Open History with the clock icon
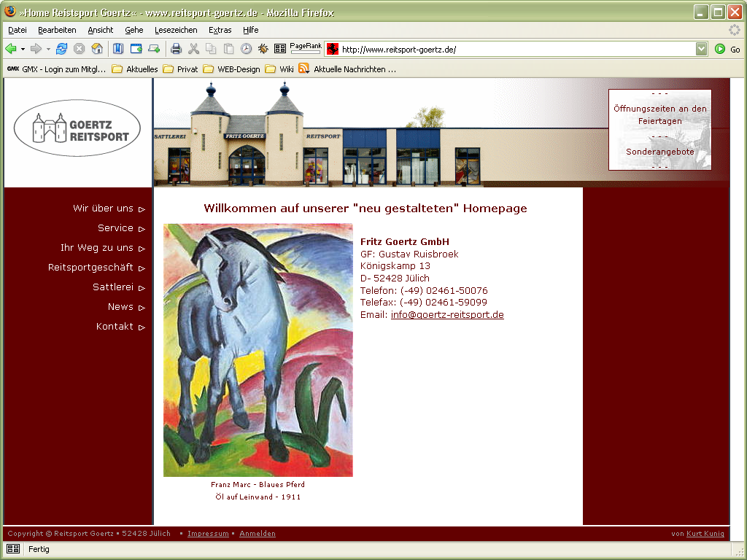 pos(246,49)
